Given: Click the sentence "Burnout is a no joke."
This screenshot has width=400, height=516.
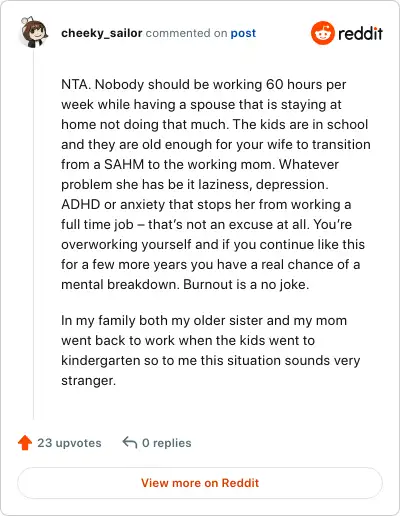Looking at the screenshot, I should (x=246, y=284).
